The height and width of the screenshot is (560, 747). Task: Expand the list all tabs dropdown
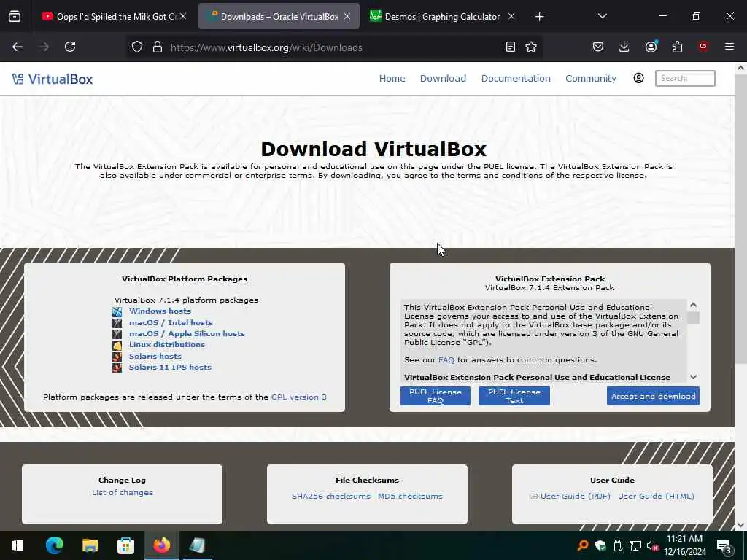[602, 16]
